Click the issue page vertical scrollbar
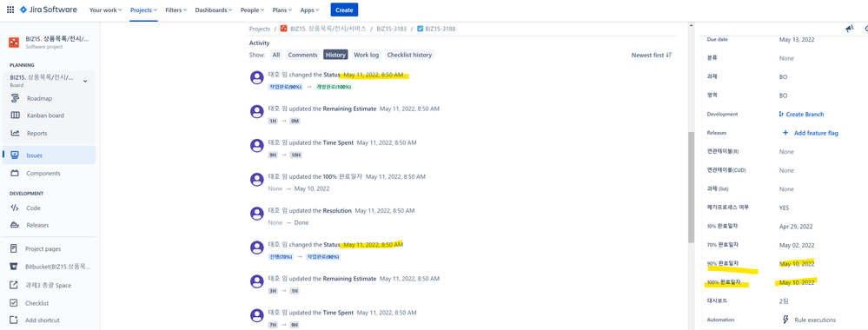This screenshot has height=330, width=868. pos(690,188)
